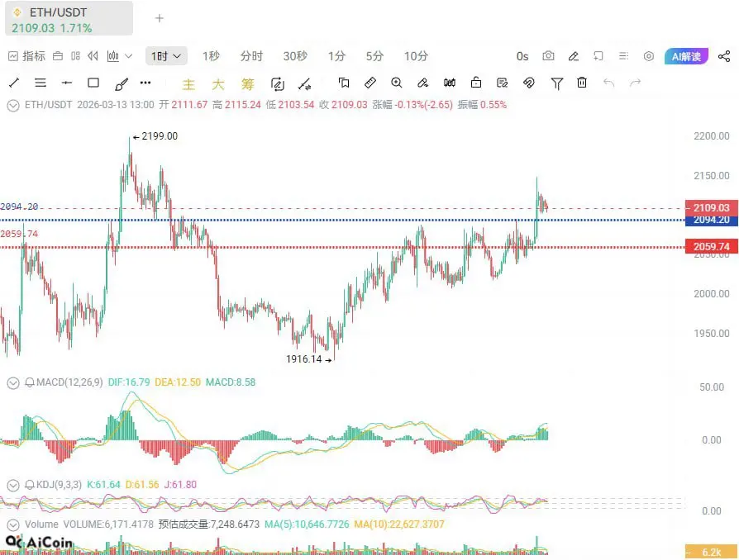Click the share icon

(x=724, y=56)
